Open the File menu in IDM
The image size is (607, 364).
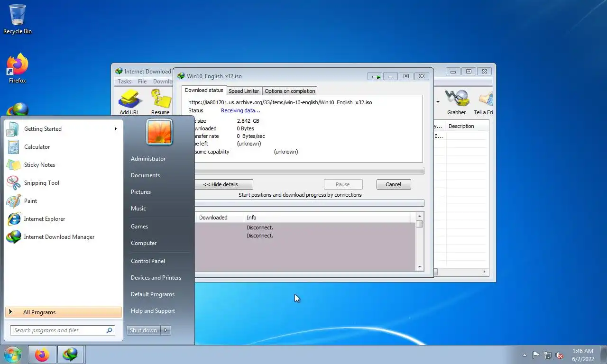click(x=142, y=82)
